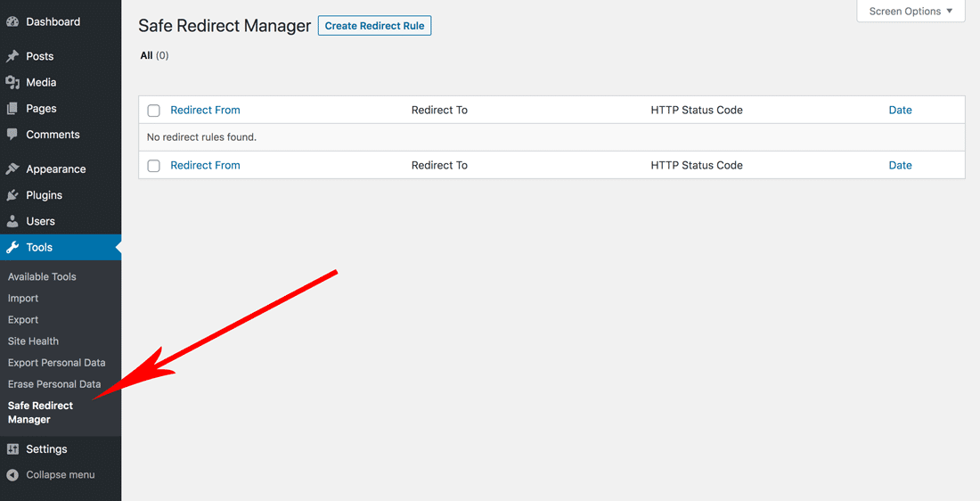Click the Appearance paintbrush icon
The height and width of the screenshot is (501, 980).
[x=12, y=168]
